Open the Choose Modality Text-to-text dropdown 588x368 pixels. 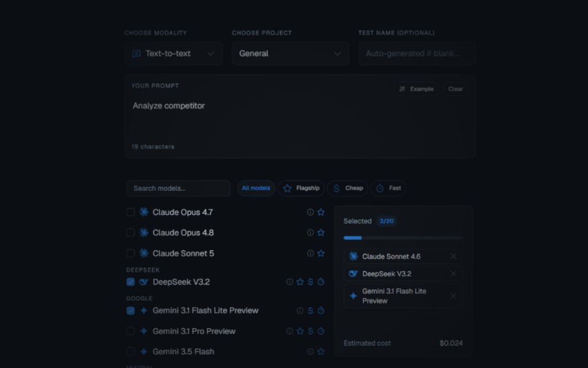coord(173,53)
